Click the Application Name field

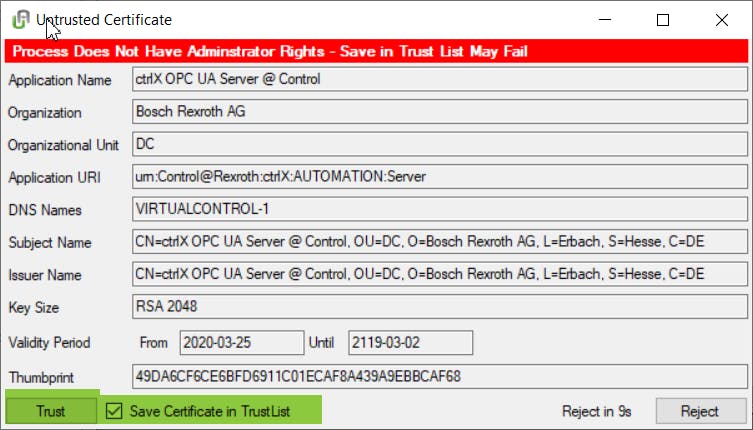(439, 79)
